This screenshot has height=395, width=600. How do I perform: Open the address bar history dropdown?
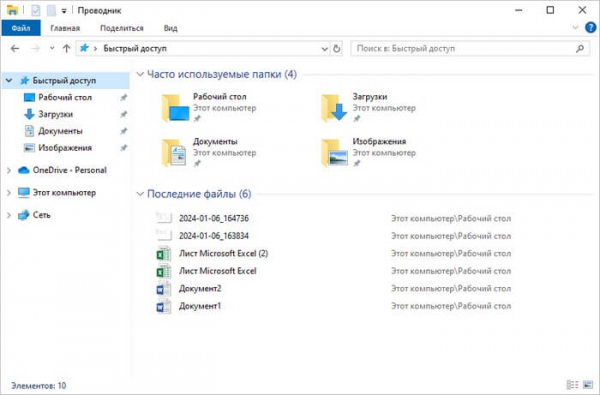pyautogui.click(x=324, y=49)
